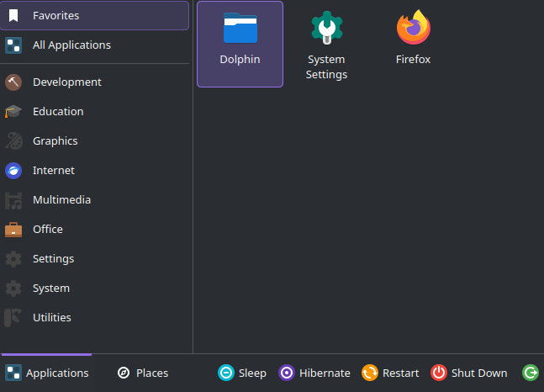This screenshot has width=544, height=392.
Task: Choose the Settings category
Action: point(95,258)
